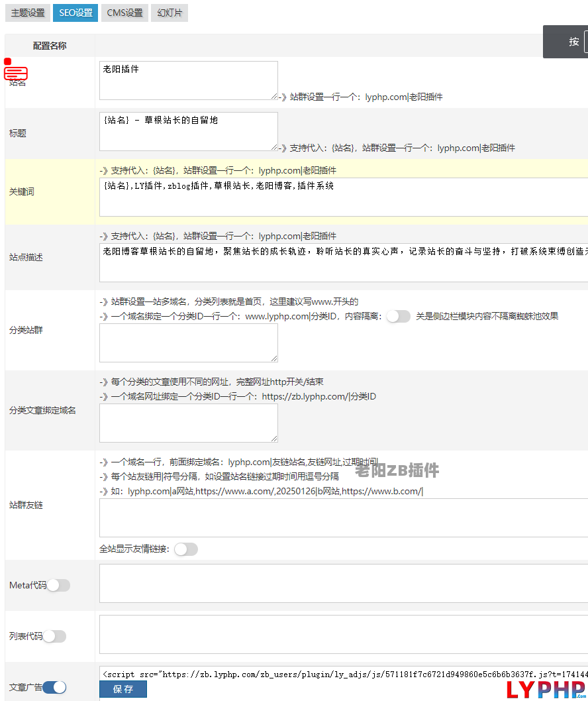Image resolution: width=588 pixels, height=701 pixels.
Task: Click the 文章广告 script code field
Action: click(x=344, y=674)
